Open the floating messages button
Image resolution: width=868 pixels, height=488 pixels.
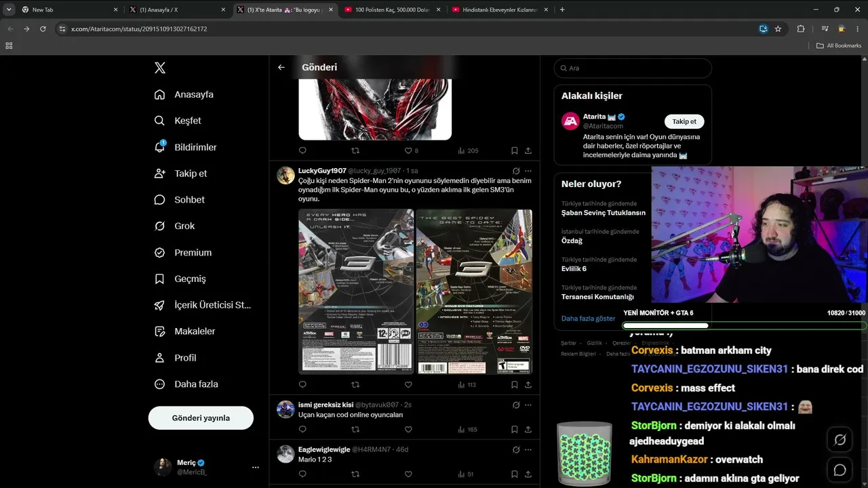coord(840,470)
